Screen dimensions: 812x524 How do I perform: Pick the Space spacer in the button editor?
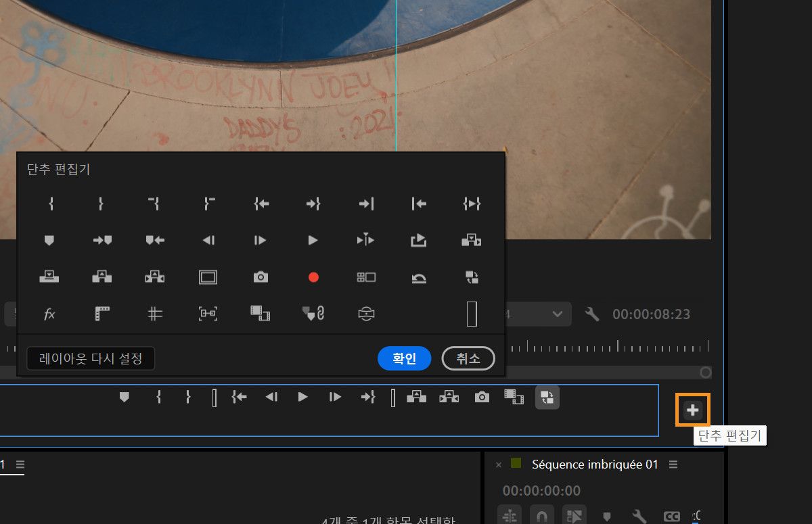coord(472,314)
